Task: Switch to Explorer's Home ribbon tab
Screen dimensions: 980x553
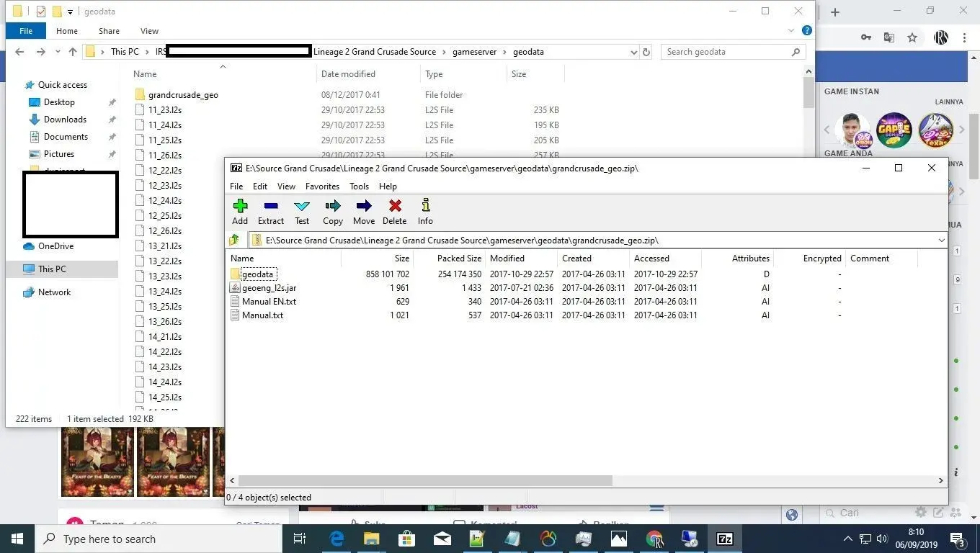Action: click(67, 31)
